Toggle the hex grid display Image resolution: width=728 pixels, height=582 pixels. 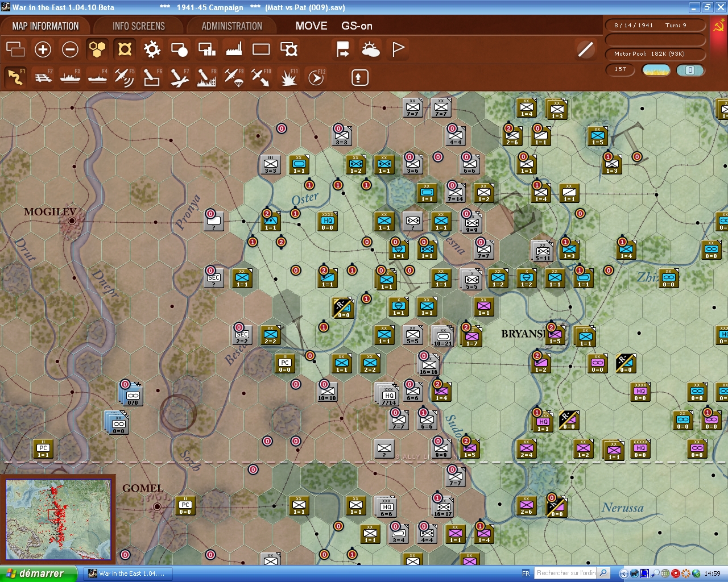click(x=97, y=49)
